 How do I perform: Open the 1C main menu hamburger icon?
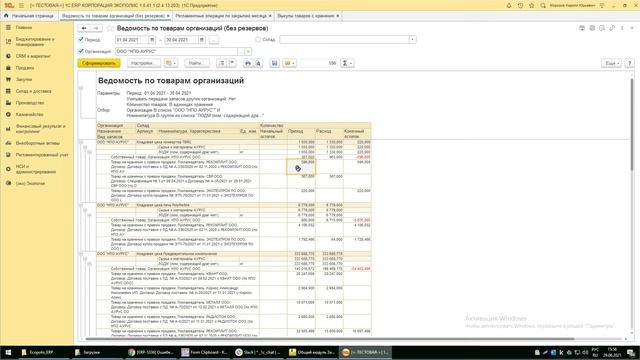pos(21,5)
